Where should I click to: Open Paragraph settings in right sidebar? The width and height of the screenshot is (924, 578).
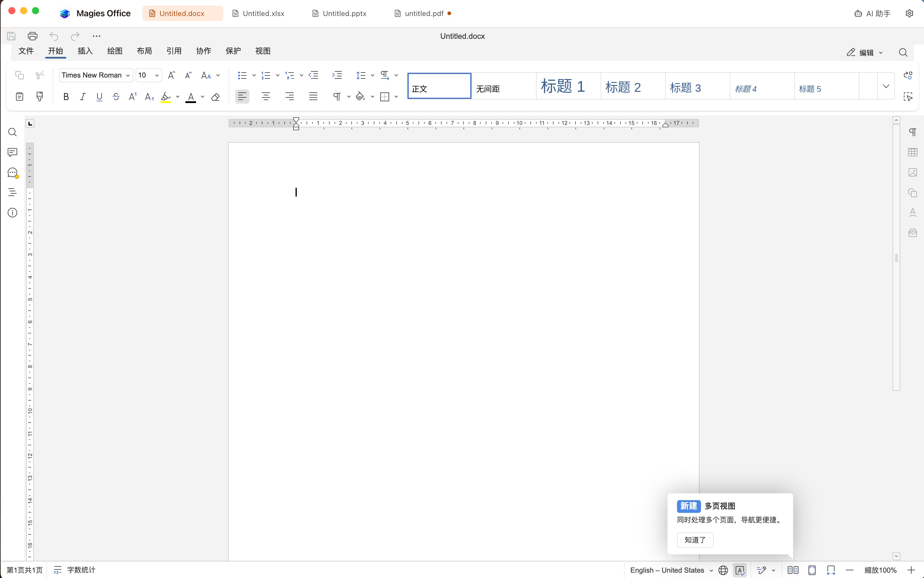[912, 132]
